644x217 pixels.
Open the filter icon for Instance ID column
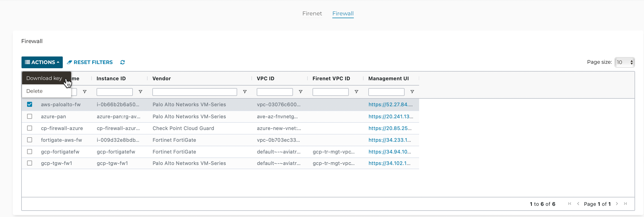140,92
